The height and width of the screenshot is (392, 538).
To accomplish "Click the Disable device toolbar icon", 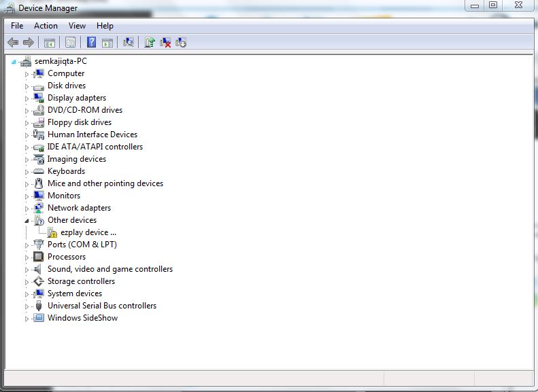I will click(x=181, y=42).
